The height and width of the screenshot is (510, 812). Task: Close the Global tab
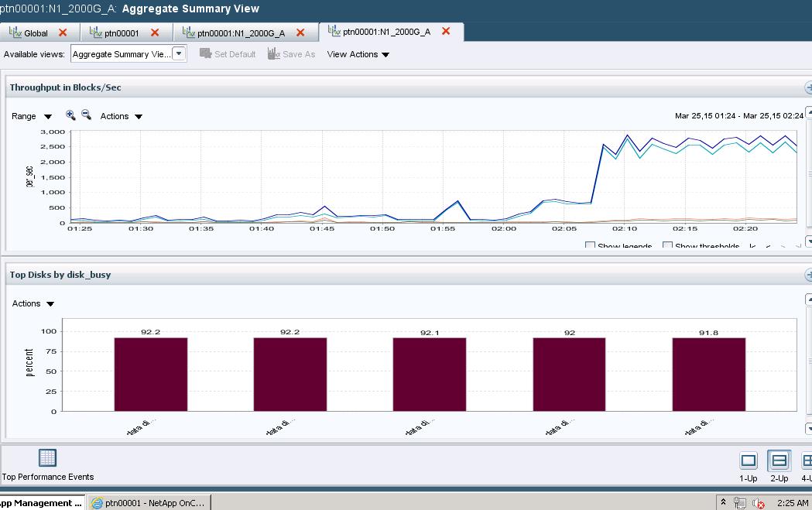[x=63, y=33]
